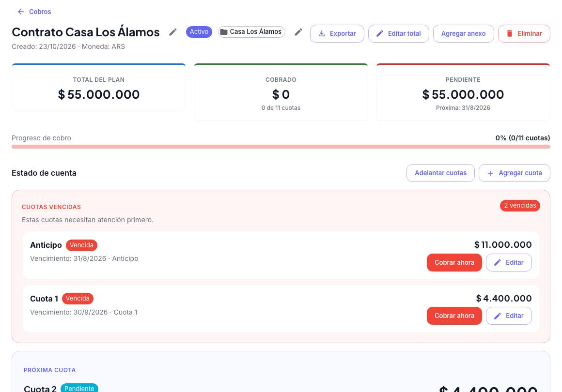
Task: Click the $ 11.000.000 Anticipo amount
Action: [x=503, y=245]
